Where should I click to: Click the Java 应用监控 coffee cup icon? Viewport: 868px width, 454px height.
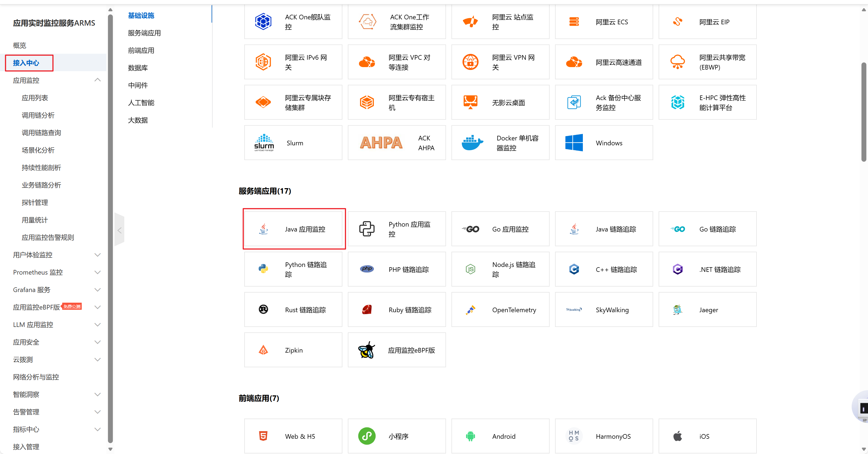(x=263, y=229)
